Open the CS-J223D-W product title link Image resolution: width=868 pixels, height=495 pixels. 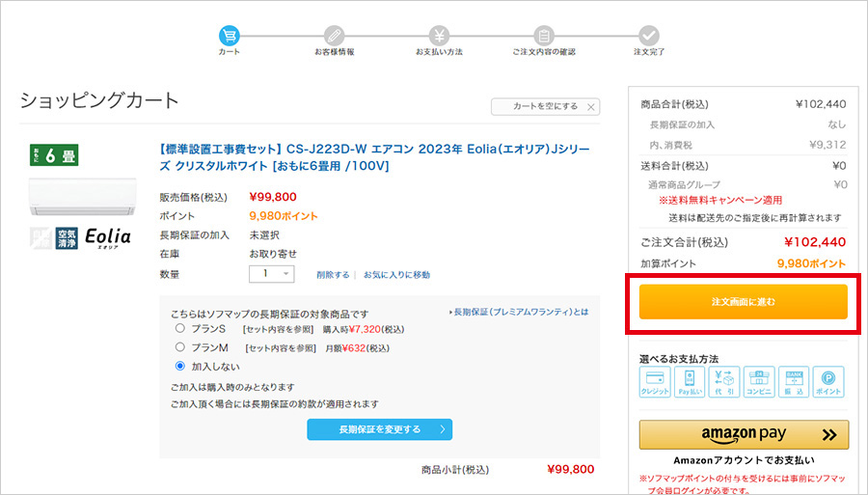[375, 158]
